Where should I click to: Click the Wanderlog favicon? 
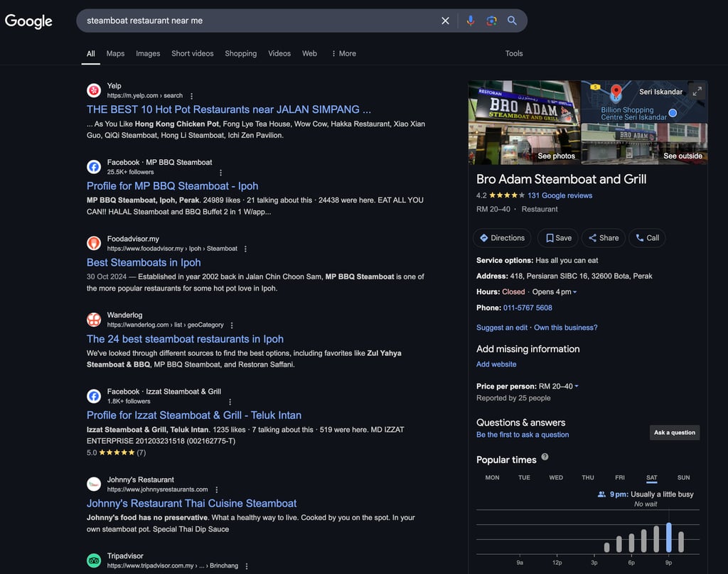coord(94,319)
